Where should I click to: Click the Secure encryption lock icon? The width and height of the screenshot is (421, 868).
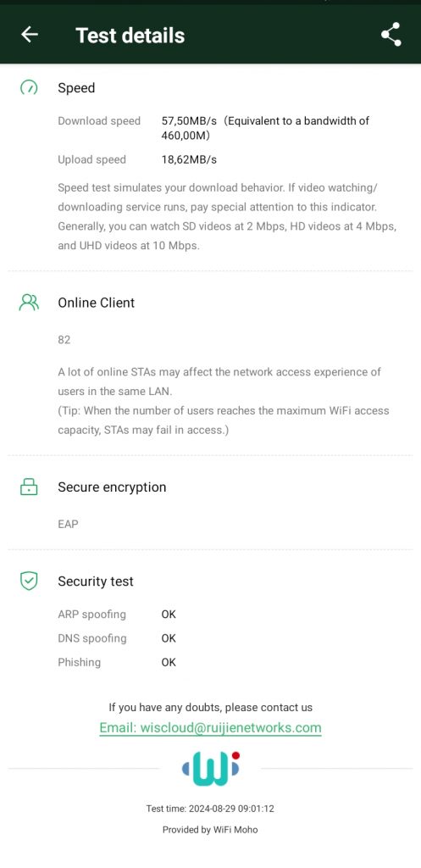tap(29, 487)
